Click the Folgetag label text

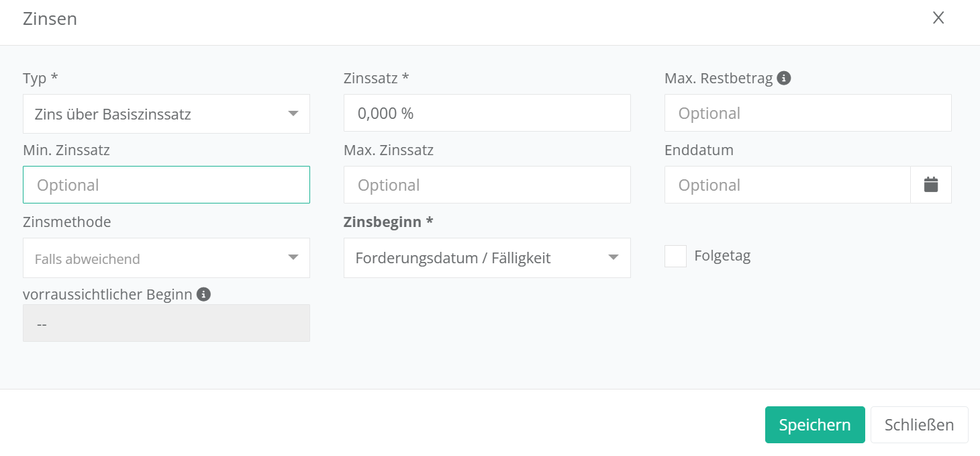click(x=722, y=256)
